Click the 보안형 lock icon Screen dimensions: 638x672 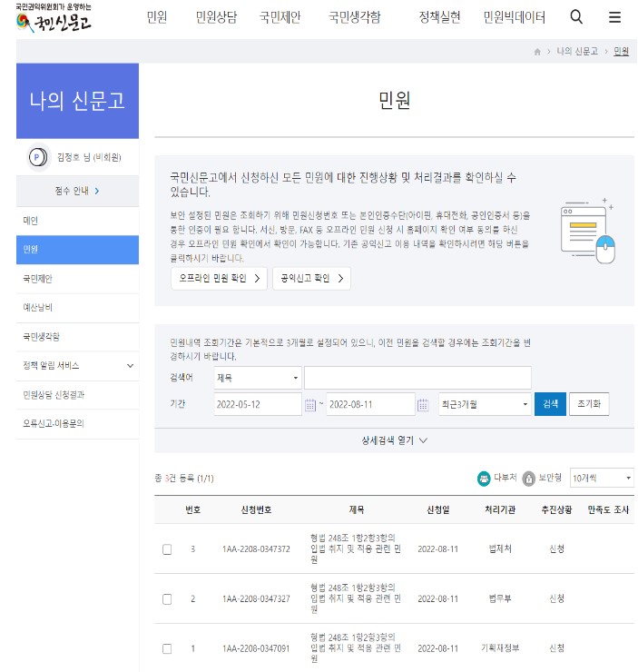click(x=529, y=479)
